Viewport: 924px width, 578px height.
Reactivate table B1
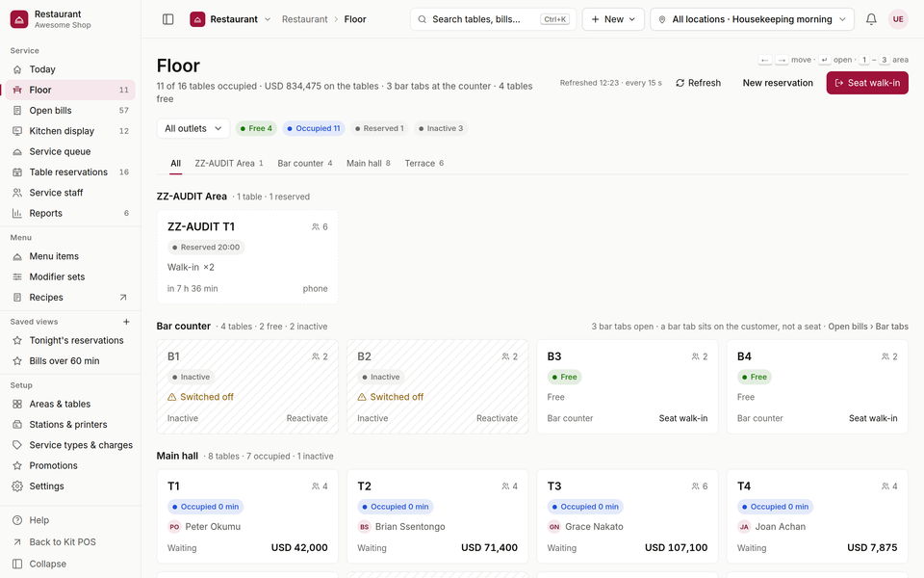click(x=307, y=419)
